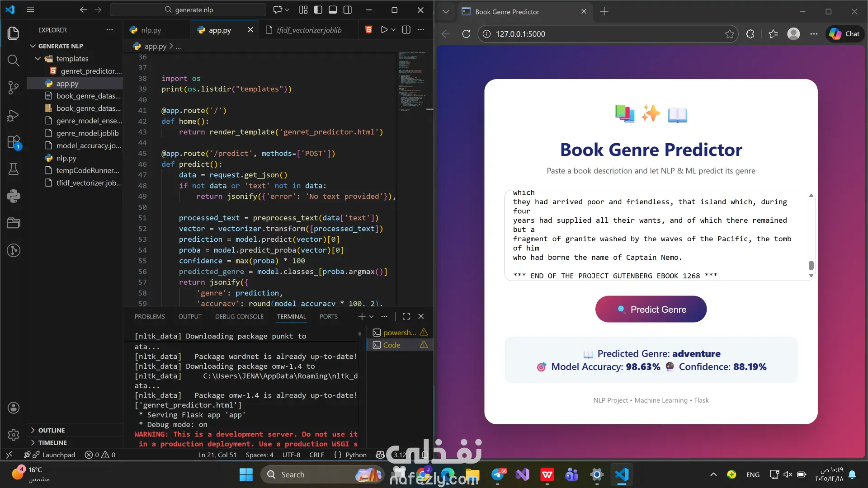Open the Testing flask view
This screenshot has width=868, height=488.
pos(14,169)
